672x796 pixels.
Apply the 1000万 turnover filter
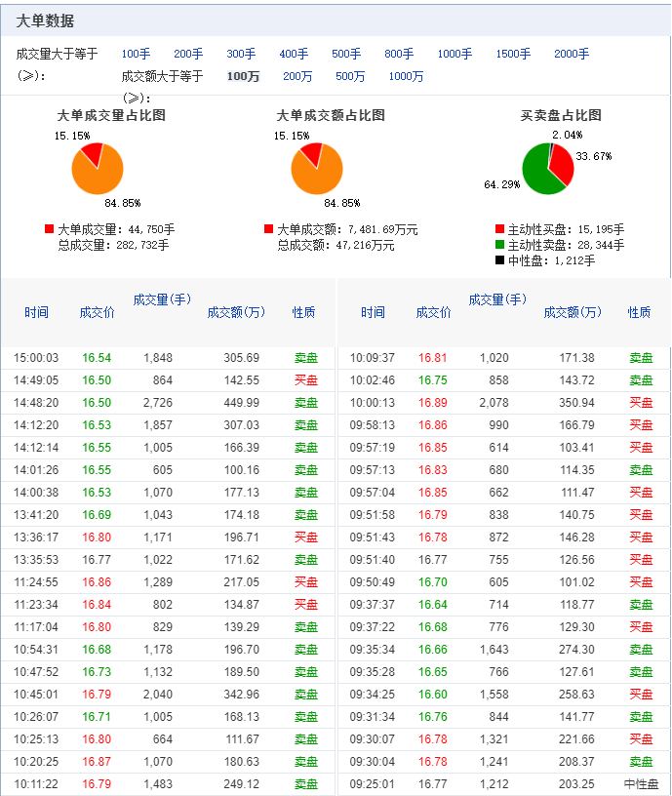(406, 76)
